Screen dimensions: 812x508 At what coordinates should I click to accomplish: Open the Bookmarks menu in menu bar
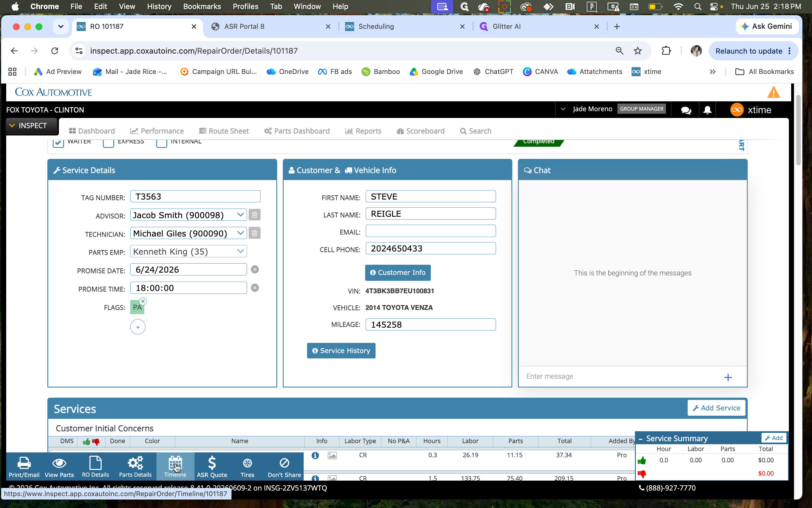point(202,6)
